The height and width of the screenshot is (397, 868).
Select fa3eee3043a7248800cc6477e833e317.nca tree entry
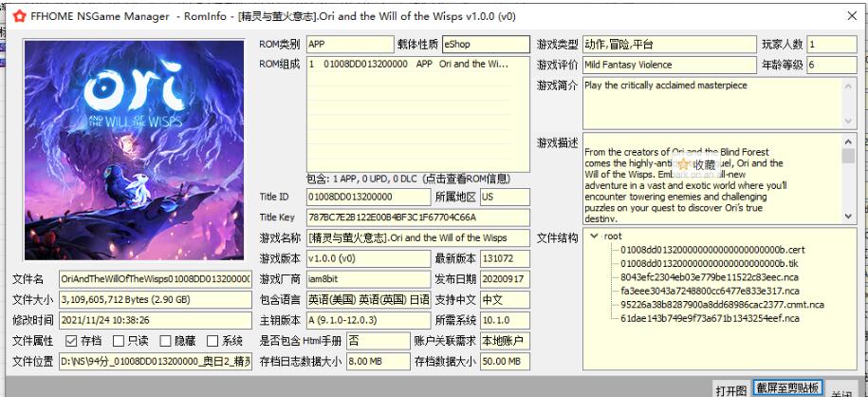coord(710,291)
